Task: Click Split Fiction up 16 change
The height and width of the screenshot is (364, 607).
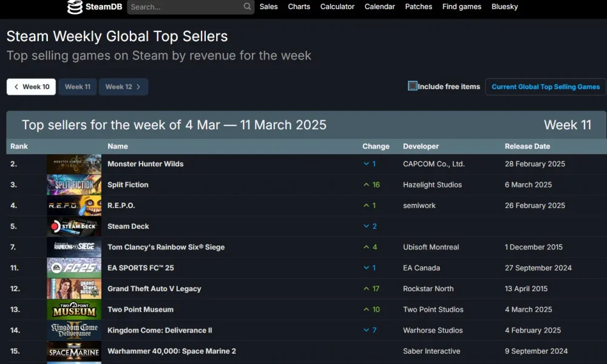Action: tap(371, 184)
